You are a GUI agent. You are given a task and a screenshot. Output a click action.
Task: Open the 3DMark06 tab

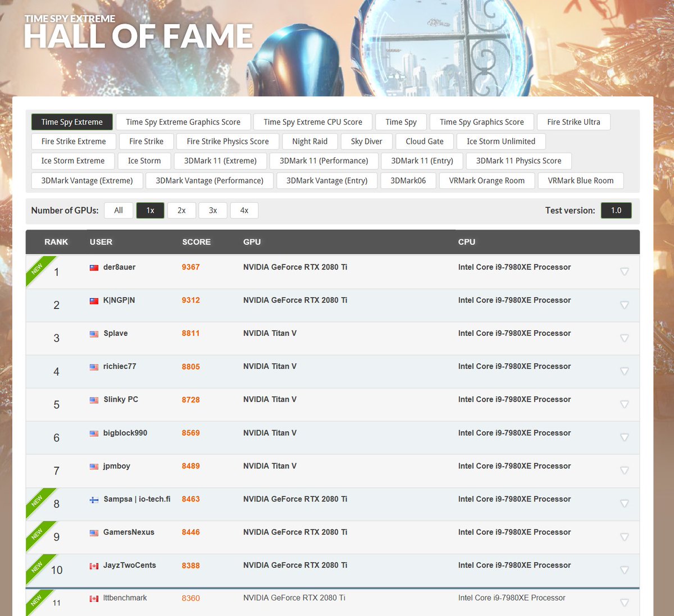[x=408, y=180]
